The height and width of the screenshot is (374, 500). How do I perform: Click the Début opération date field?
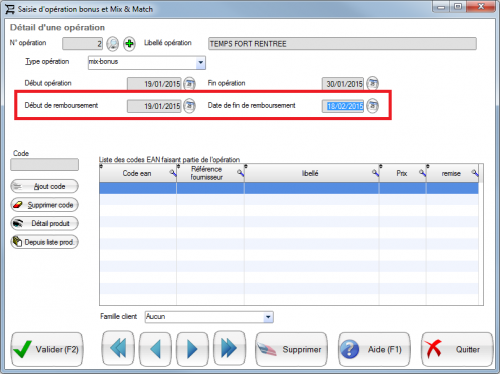(x=154, y=84)
